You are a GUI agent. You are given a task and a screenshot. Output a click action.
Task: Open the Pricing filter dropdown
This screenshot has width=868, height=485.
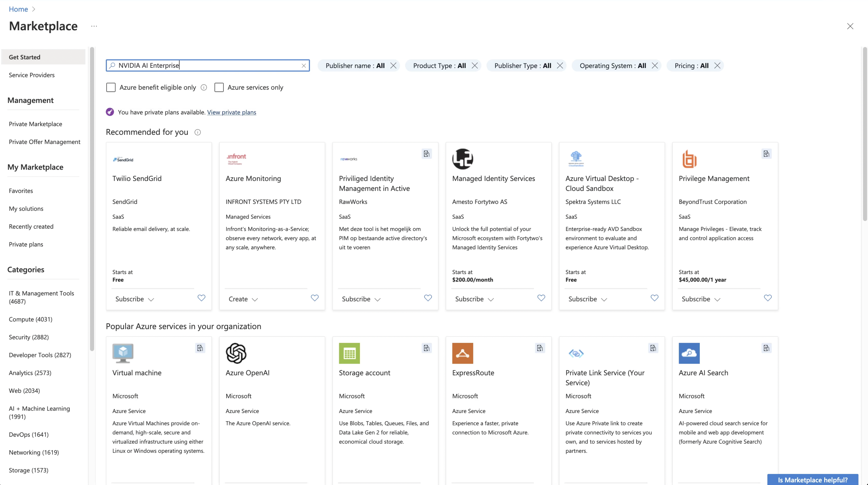(691, 66)
